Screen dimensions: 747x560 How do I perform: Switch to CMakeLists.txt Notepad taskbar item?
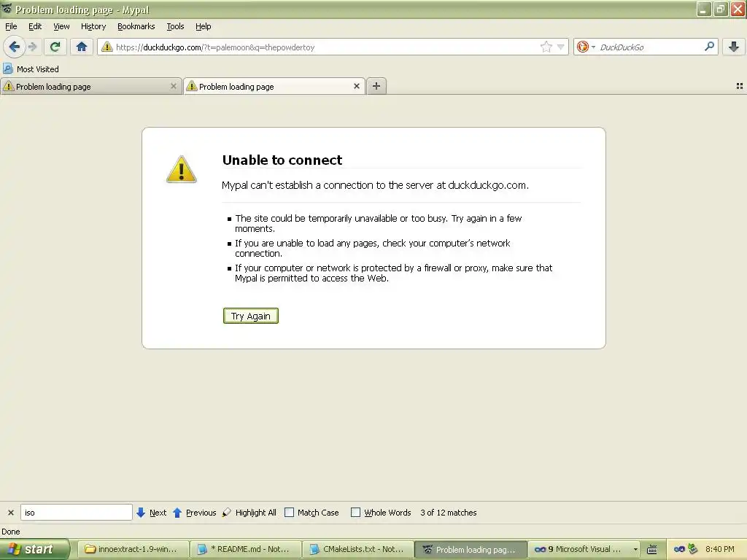click(357, 549)
